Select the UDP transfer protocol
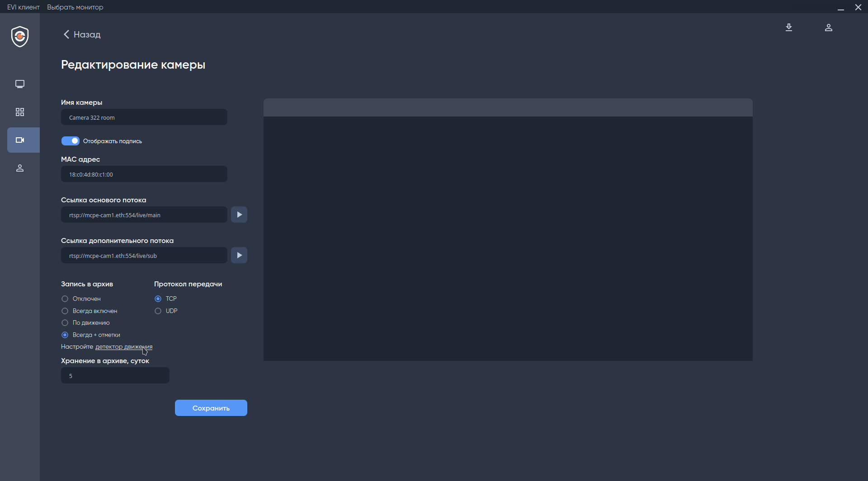The image size is (868, 481). (x=166, y=311)
